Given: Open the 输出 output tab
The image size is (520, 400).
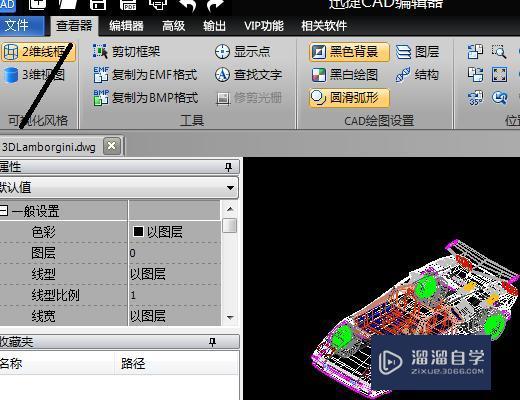Looking at the screenshot, I should [214, 26].
